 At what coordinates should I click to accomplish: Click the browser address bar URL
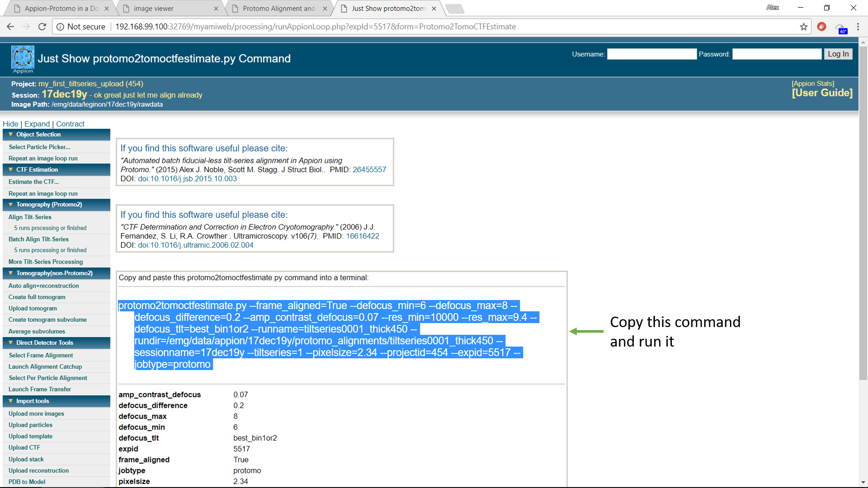tap(316, 26)
